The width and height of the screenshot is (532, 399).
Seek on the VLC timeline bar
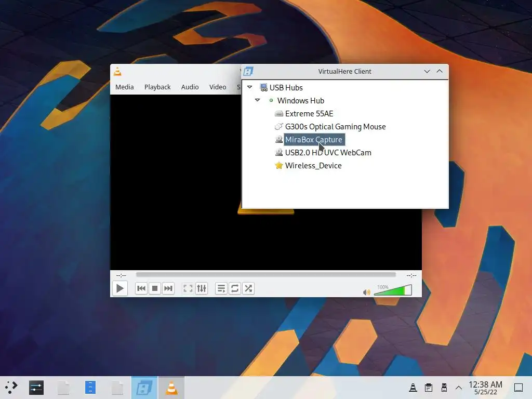click(265, 274)
